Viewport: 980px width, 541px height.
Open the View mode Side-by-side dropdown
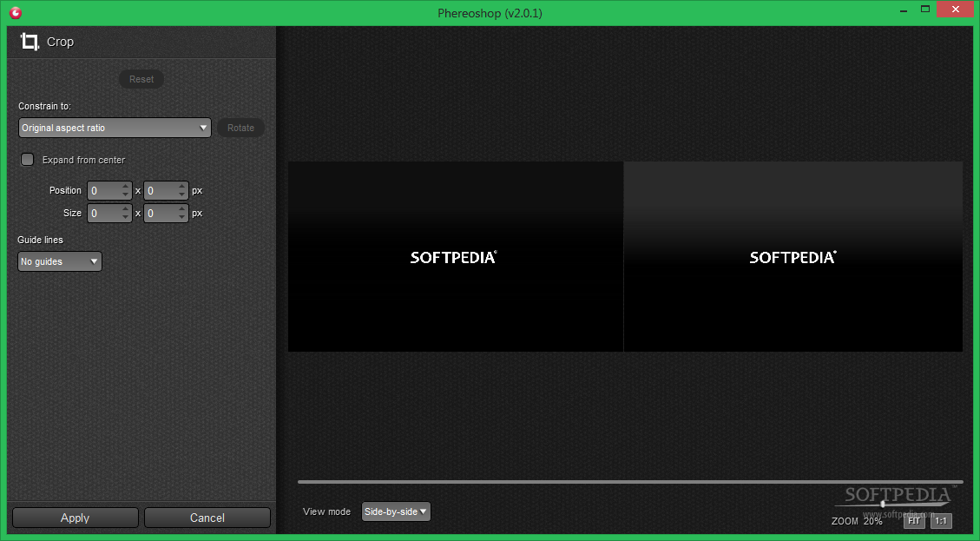tap(396, 511)
